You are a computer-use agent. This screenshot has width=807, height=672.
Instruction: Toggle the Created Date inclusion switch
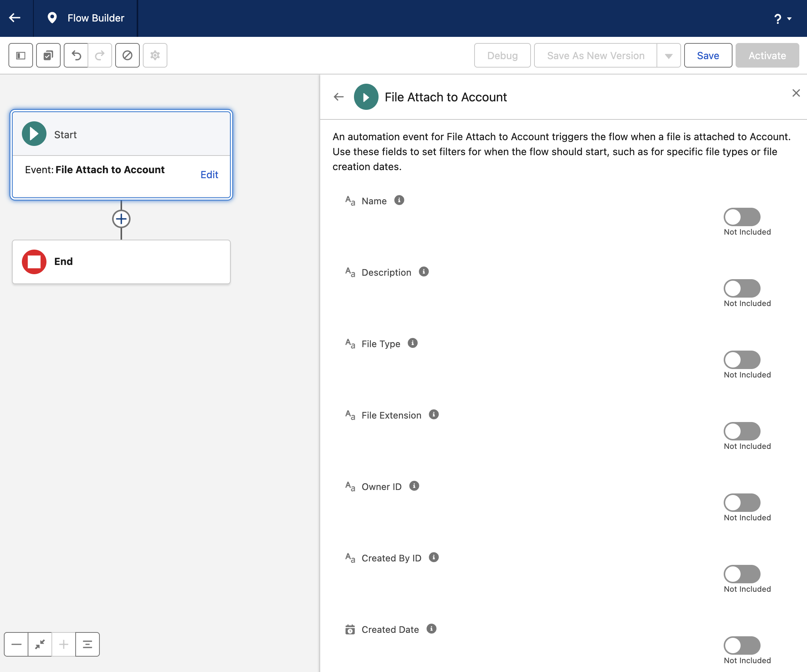point(742,646)
